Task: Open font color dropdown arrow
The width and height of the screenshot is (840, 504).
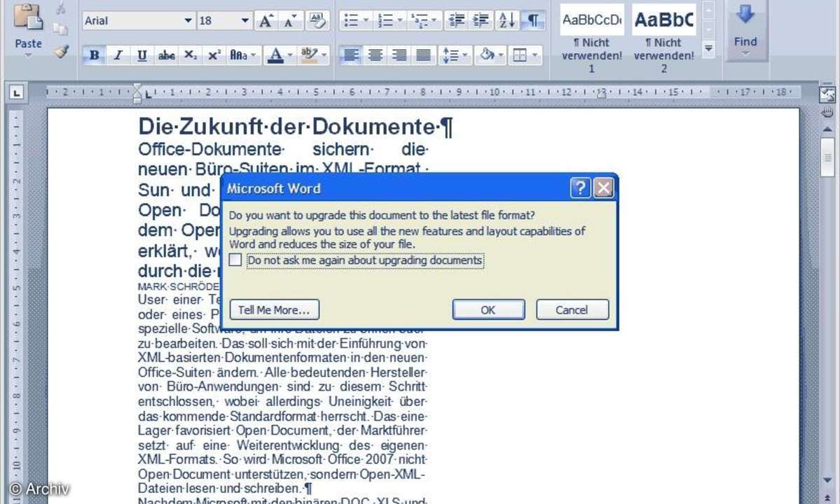Action: click(290, 55)
